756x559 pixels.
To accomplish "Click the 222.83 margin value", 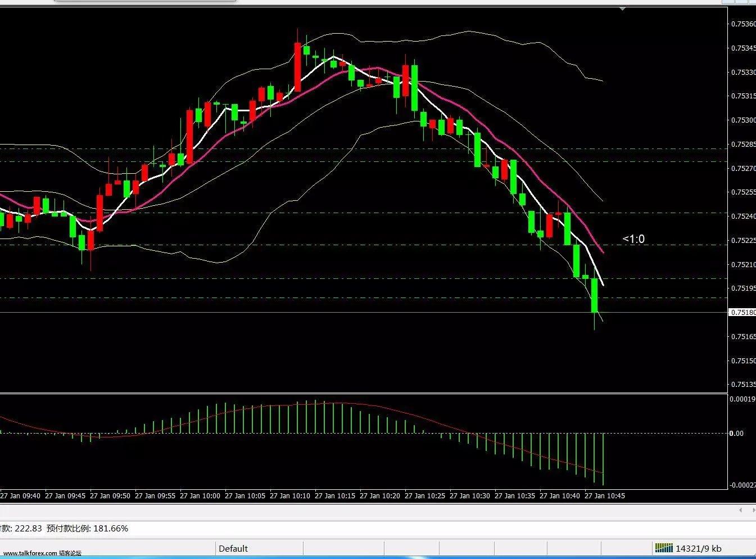I will tap(29, 529).
